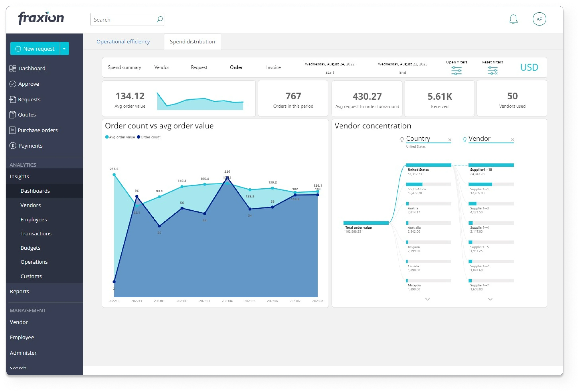The height and width of the screenshot is (392, 580).
Task: Expand more vendors with the chevron
Action: pyautogui.click(x=490, y=299)
